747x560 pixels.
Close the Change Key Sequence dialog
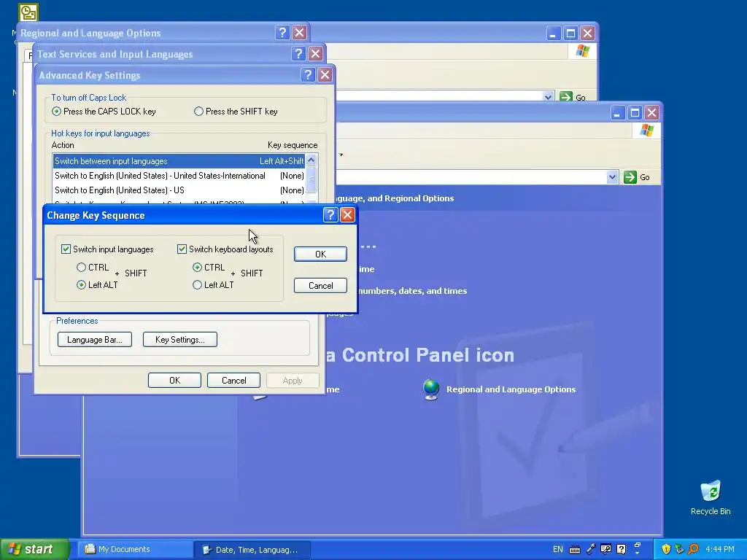(x=347, y=215)
